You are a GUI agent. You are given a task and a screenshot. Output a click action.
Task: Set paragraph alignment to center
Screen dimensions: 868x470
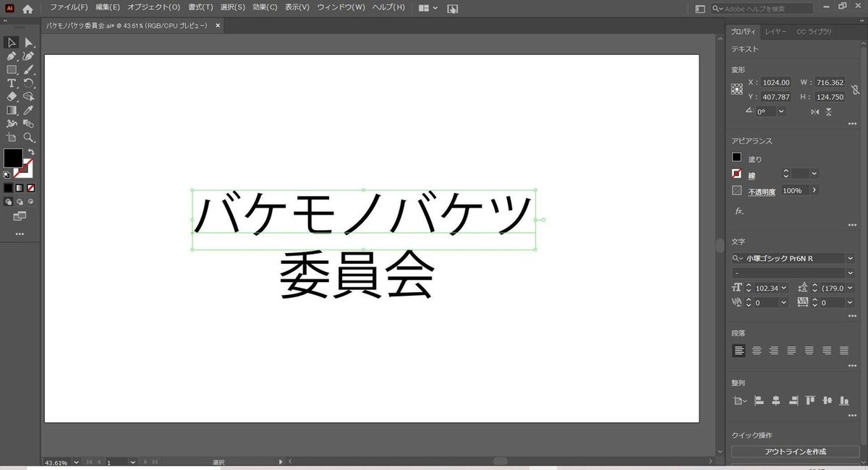pos(757,350)
